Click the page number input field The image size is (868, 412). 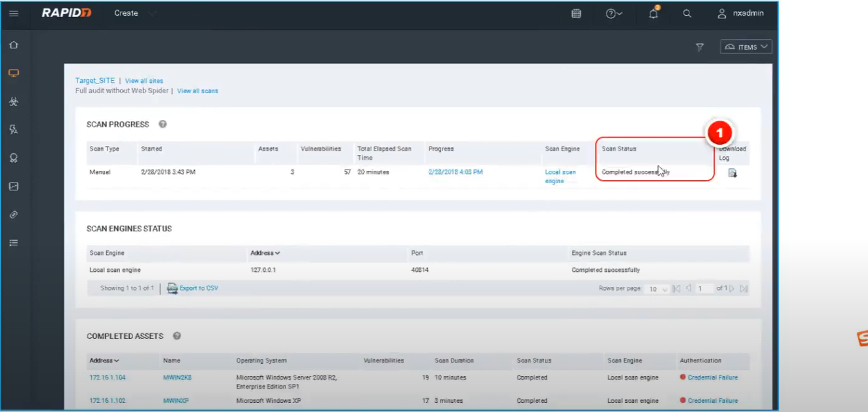(704, 289)
